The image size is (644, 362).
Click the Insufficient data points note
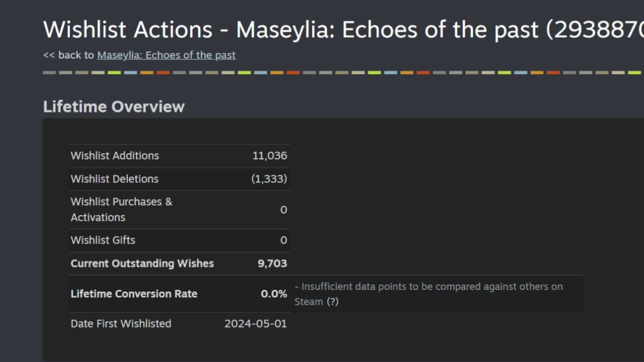pyautogui.click(x=428, y=294)
